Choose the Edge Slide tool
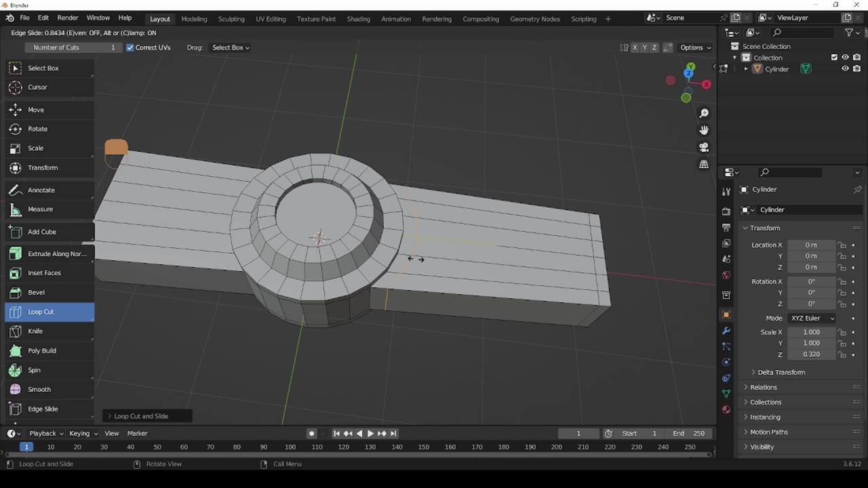Viewport: 868px width, 488px height. (50, 409)
